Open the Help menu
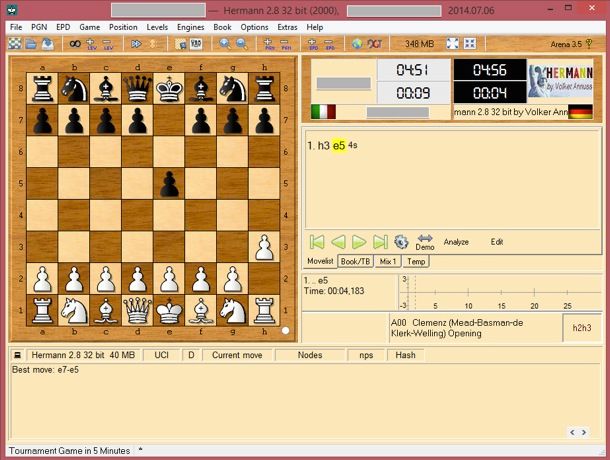Viewport: 610px width, 460px height. pos(315,27)
